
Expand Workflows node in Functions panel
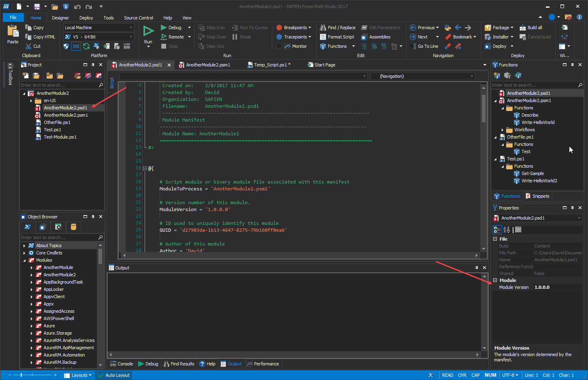tap(502, 130)
